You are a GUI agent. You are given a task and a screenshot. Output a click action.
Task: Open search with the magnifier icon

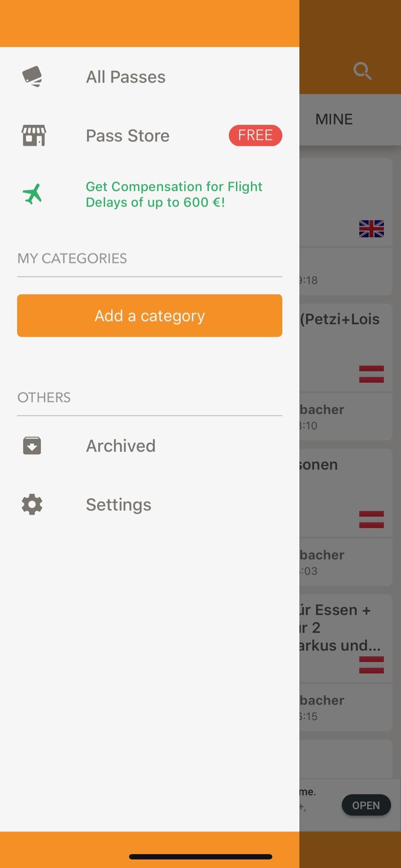362,71
